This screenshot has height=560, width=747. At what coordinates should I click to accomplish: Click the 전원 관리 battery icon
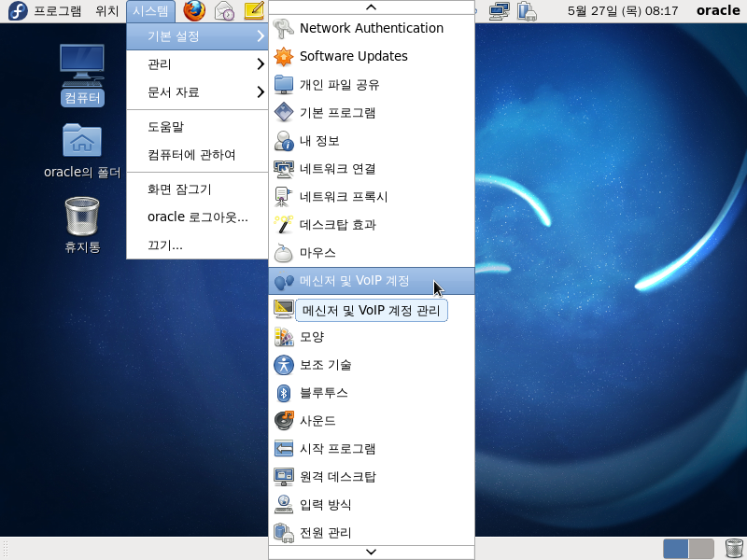[x=284, y=533]
